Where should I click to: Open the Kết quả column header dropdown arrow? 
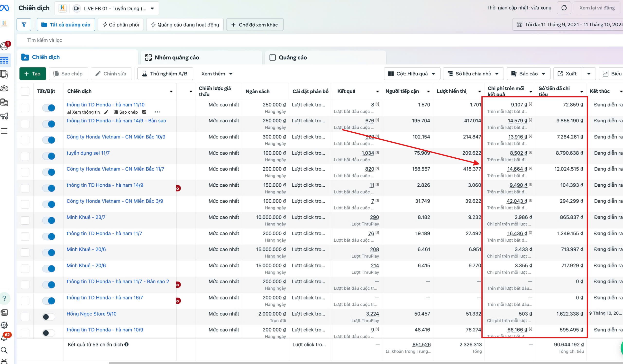click(x=377, y=92)
